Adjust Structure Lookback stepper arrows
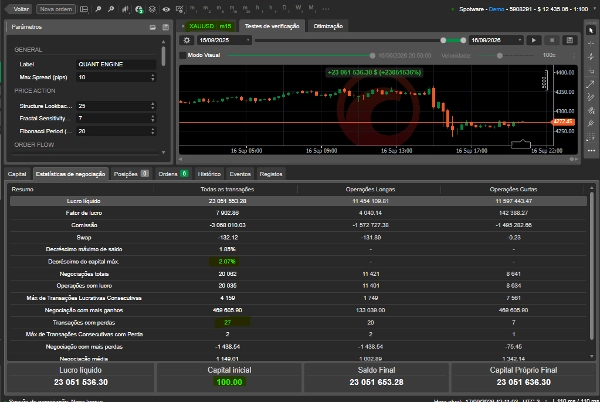Screen dimensions: 600x402 click(153, 106)
